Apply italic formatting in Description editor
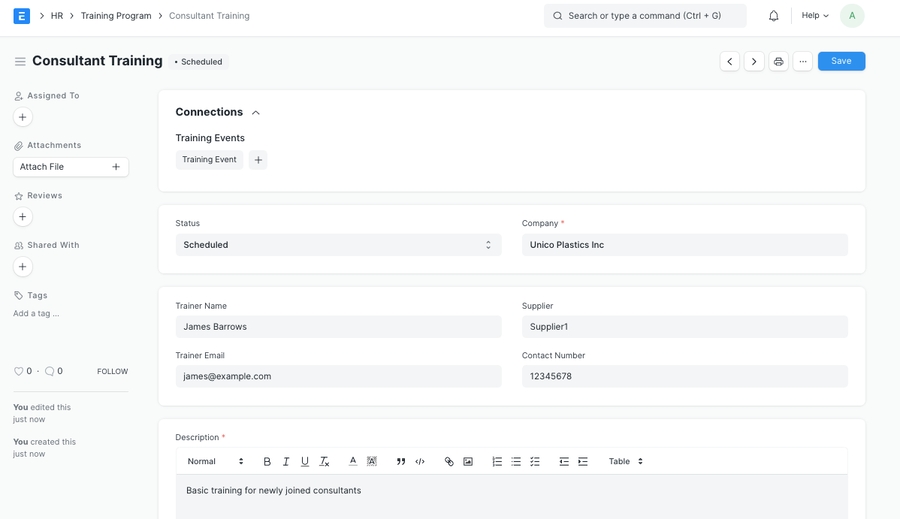Viewport: 900px width, 519px height. [286, 462]
